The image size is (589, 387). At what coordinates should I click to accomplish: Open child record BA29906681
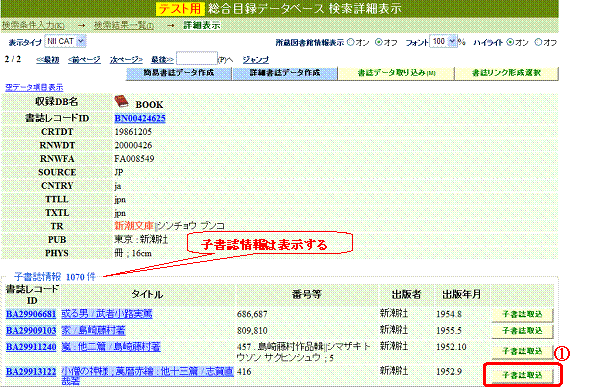[31, 314]
